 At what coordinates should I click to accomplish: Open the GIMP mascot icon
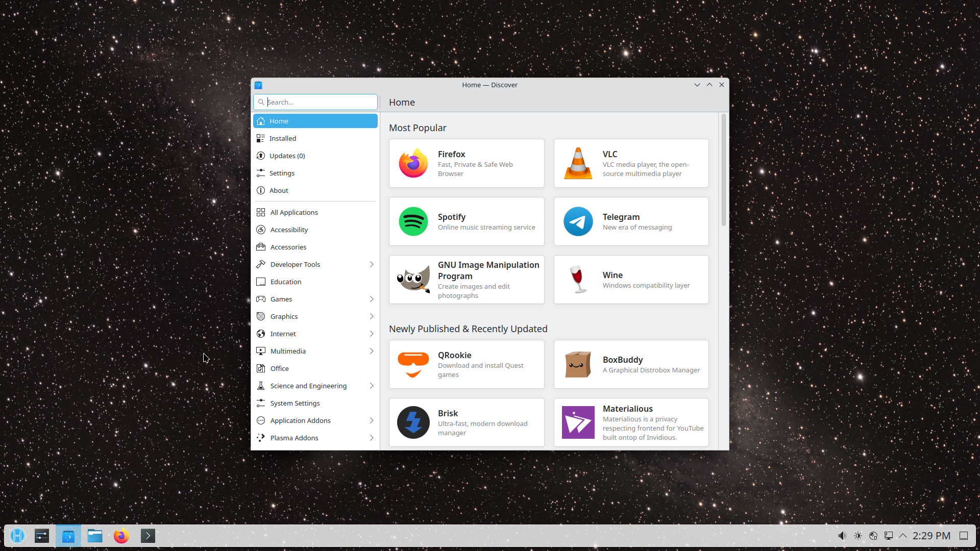pos(413,280)
